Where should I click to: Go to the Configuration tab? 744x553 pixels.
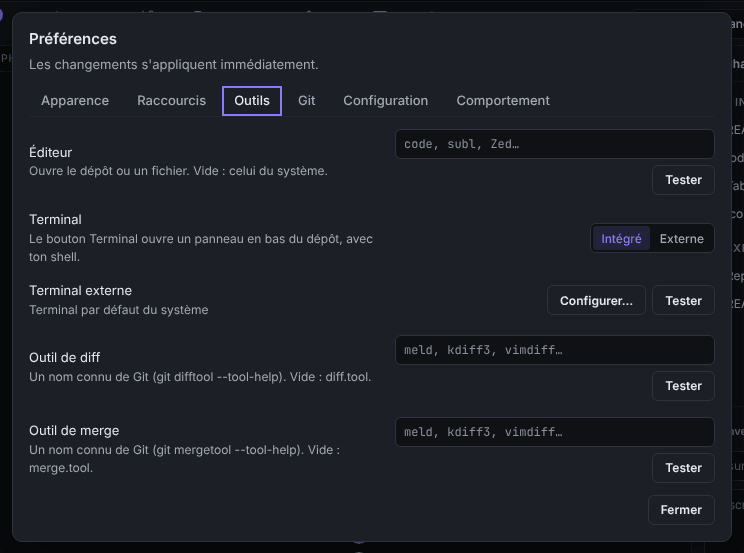pyautogui.click(x=386, y=101)
